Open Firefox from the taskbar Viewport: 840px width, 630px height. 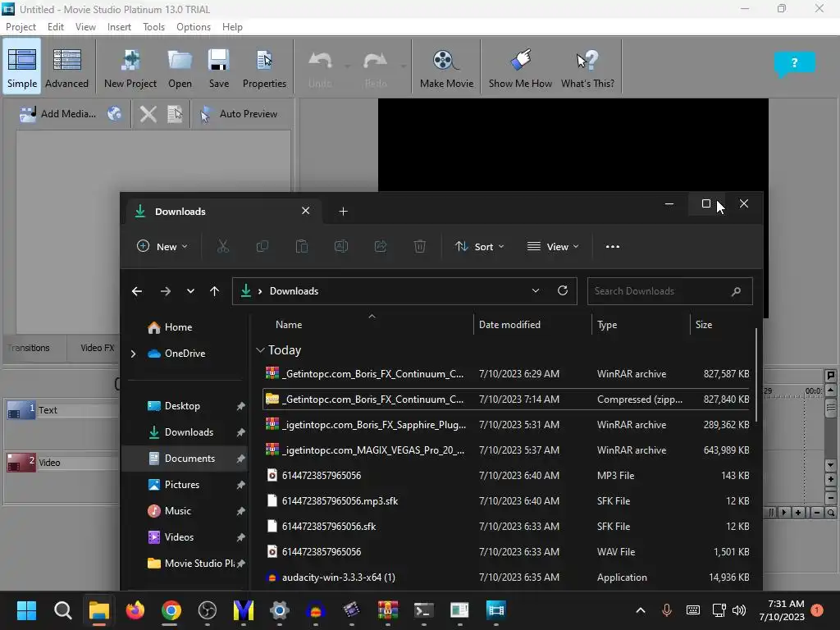135,610
